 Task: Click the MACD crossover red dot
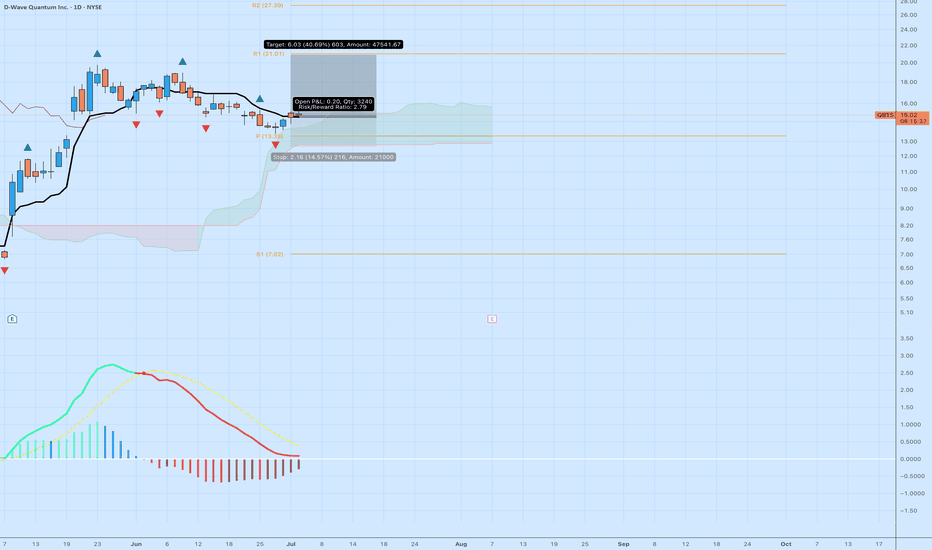(144, 373)
